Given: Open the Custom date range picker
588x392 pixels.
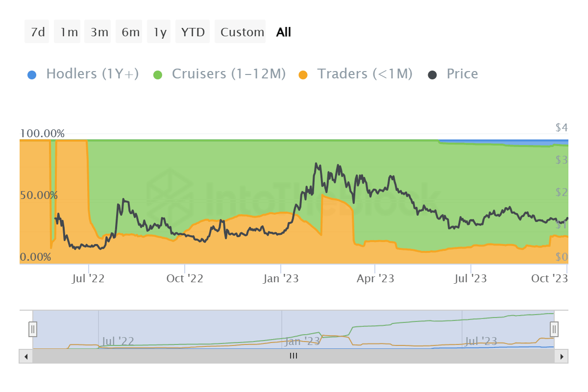Looking at the screenshot, I should tap(242, 32).
